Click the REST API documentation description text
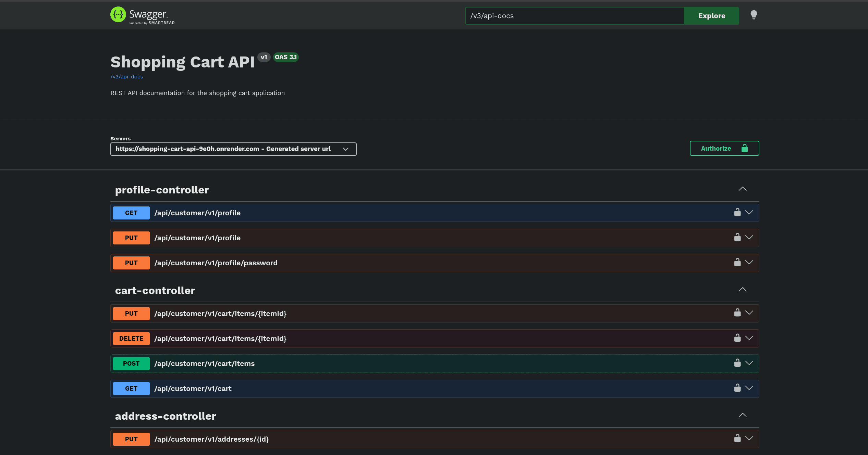The width and height of the screenshot is (868, 455). coord(198,93)
